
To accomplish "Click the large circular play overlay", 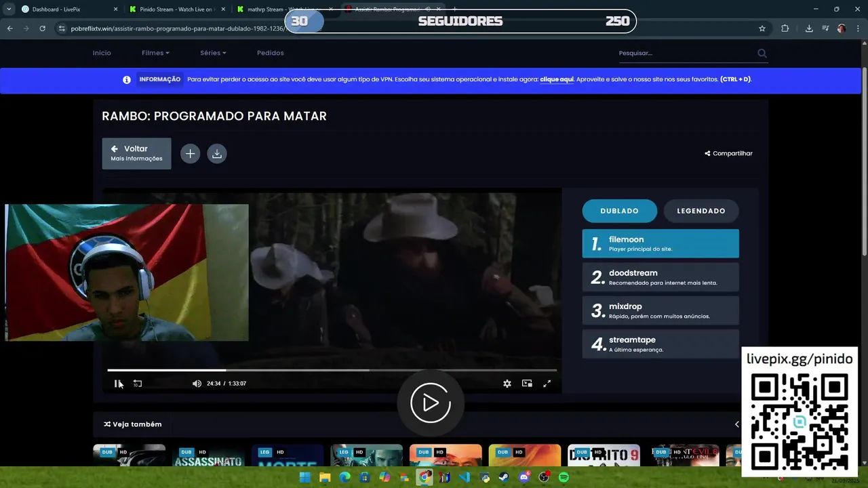I will (x=431, y=403).
